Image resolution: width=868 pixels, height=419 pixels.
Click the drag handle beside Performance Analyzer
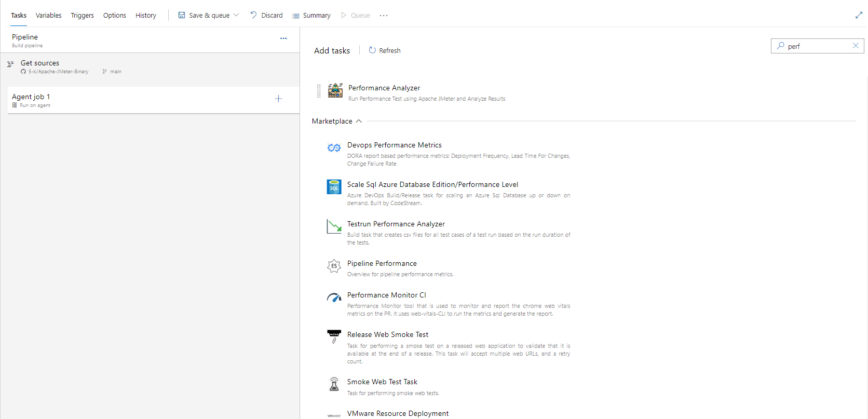click(x=319, y=91)
